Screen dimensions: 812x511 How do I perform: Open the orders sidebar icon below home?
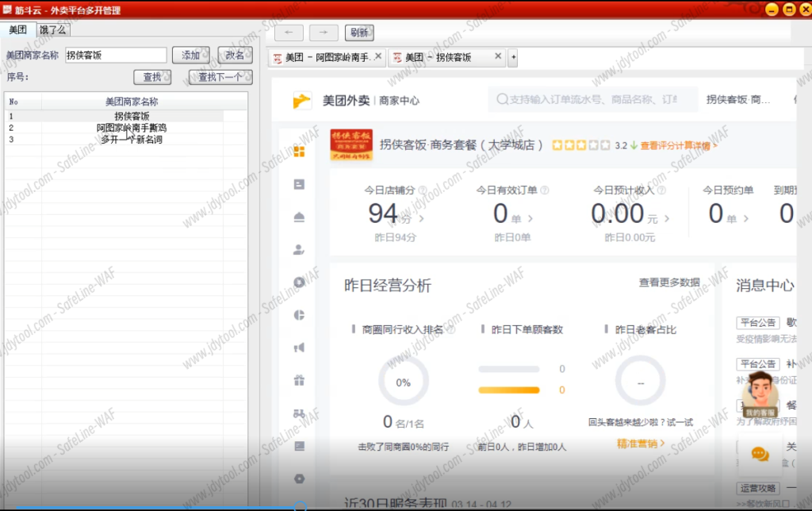click(299, 185)
